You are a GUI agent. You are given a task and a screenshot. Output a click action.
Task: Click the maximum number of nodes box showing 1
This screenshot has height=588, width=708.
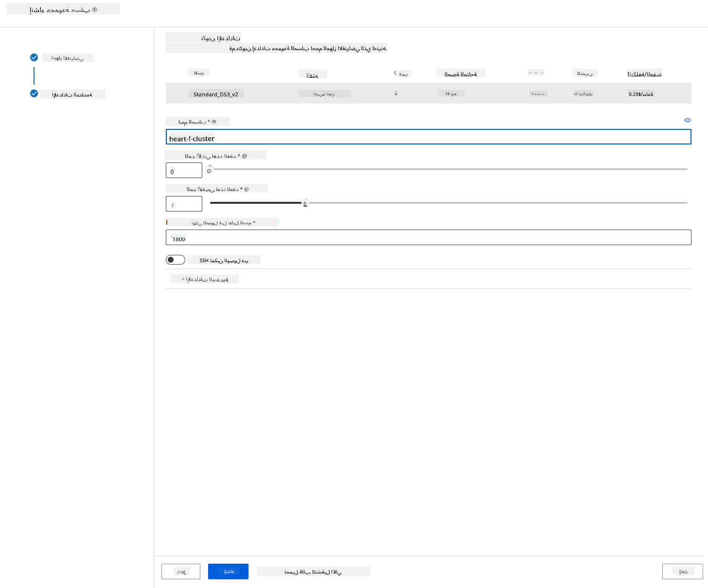point(184,204)
